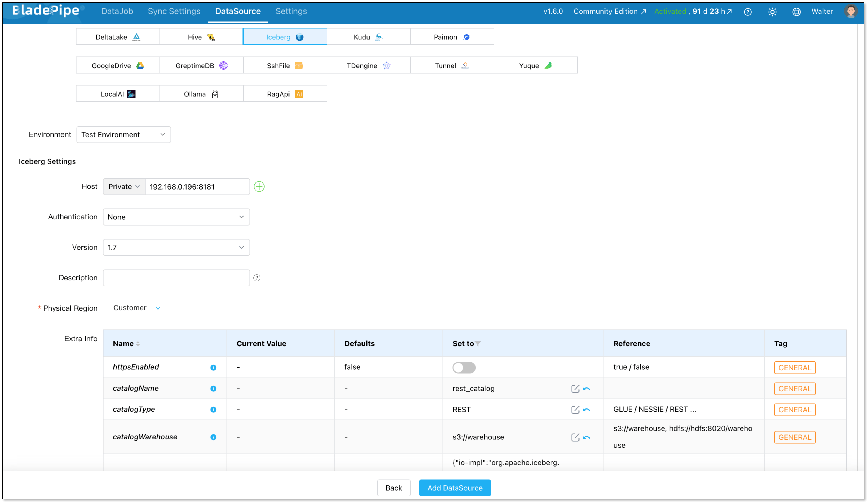868x503 pixels.
Task: Select SshFile data source type
Action: [285, 65]
